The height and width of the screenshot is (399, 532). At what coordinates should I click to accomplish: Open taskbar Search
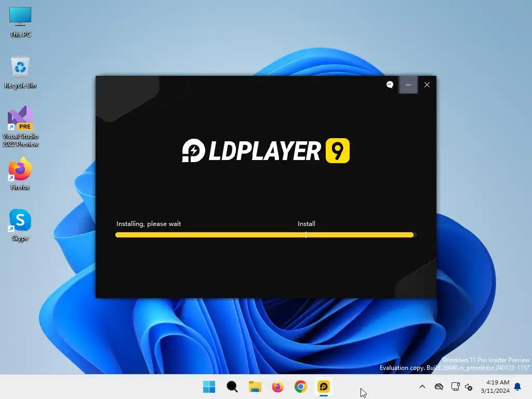[x=232, y=387]
